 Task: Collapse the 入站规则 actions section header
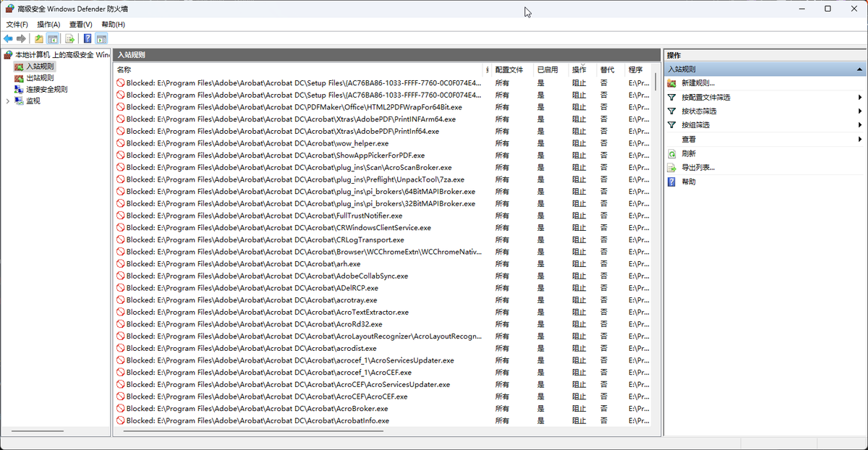click(x=859, y=69)
